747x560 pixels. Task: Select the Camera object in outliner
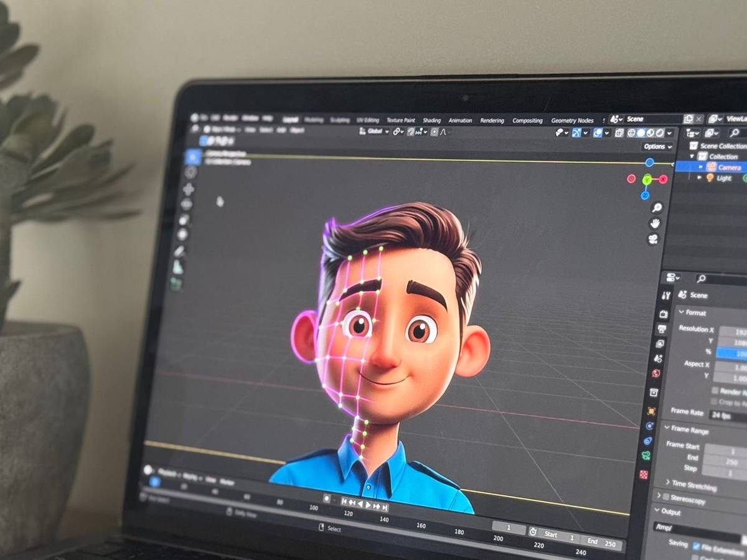[x=728, y=167]
